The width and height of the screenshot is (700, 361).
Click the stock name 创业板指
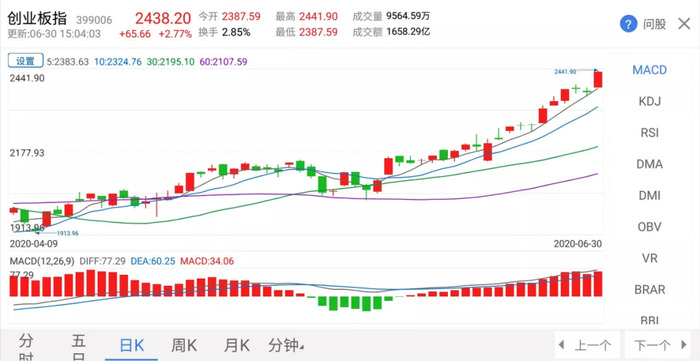click(x=37, y=18)
